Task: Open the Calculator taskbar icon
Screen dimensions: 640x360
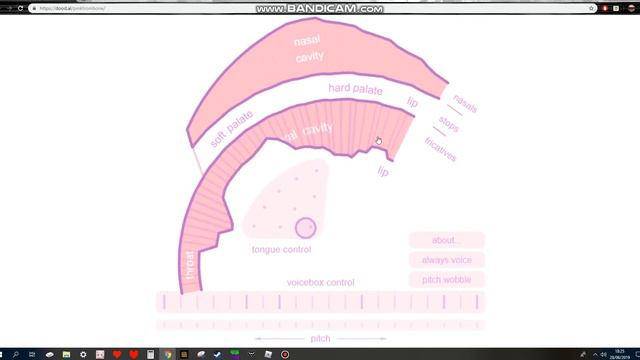Action: coord(151,354)
